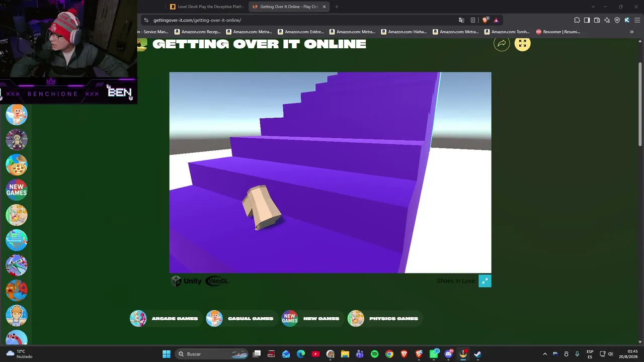This screenshot has width=644, height=362.
Task: Toggle the browser sidebar panel
Action: click(587, 20)
